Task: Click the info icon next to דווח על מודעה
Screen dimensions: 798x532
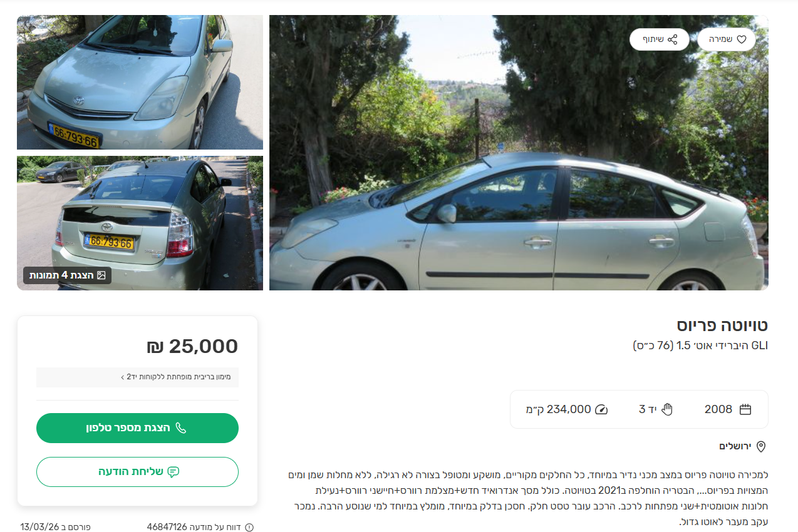Action: click(x=249, y=527)
